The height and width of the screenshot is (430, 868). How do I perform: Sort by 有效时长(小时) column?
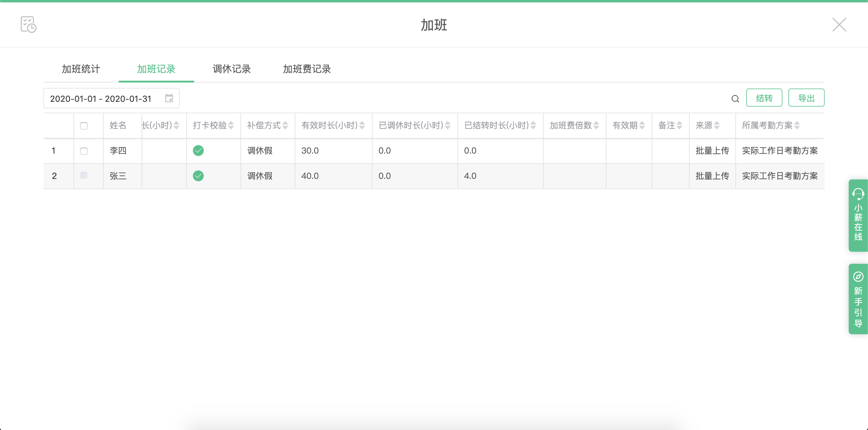[x=362, y=126]
